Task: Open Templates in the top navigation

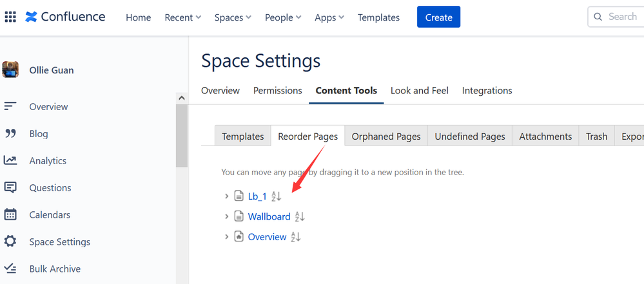Action: (x=378, y=17)
